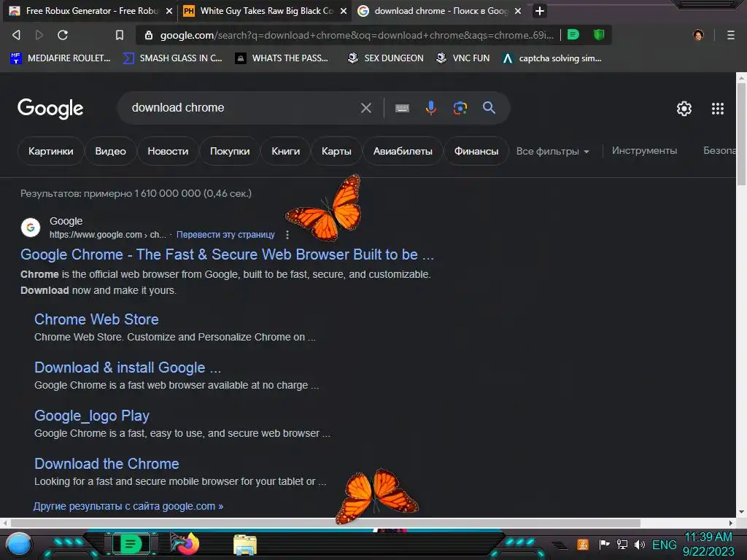Open the Action Center flag tray icon
This screenshot has height=560, width=747.
605,544
